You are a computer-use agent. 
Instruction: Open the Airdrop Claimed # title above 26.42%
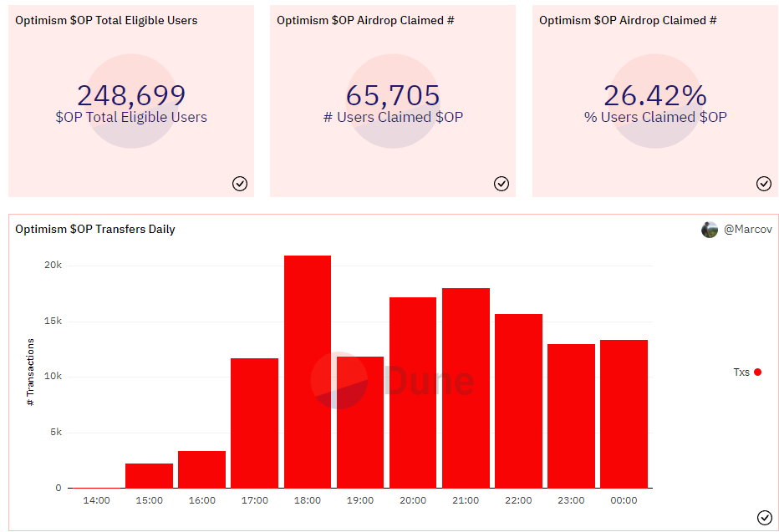pyautogui.click(x=628, y=20)
